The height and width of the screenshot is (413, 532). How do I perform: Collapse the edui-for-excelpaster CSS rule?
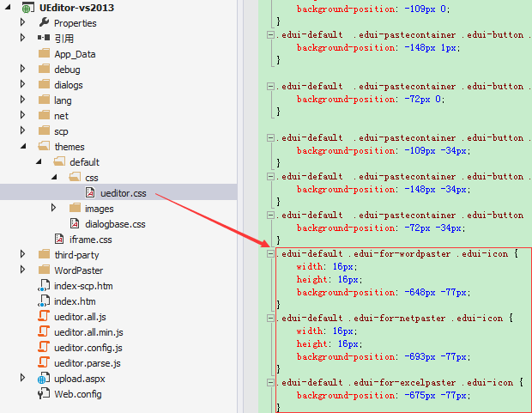(x=270, y=382)
